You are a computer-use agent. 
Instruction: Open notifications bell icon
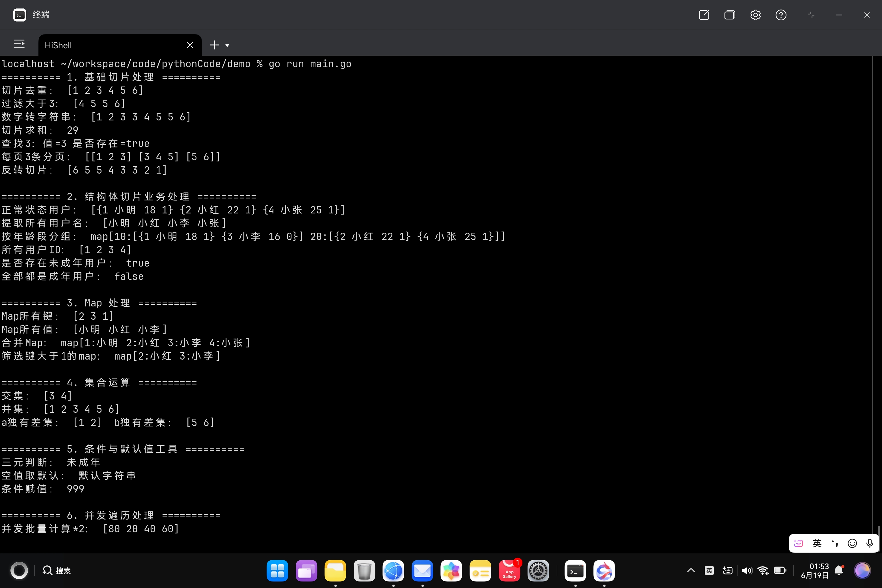[x=839, y=570]
